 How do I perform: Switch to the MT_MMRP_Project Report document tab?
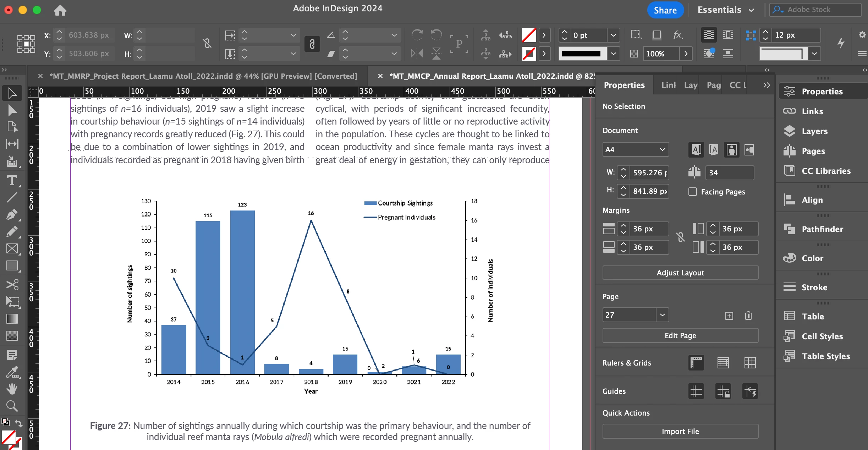(203, 76)
